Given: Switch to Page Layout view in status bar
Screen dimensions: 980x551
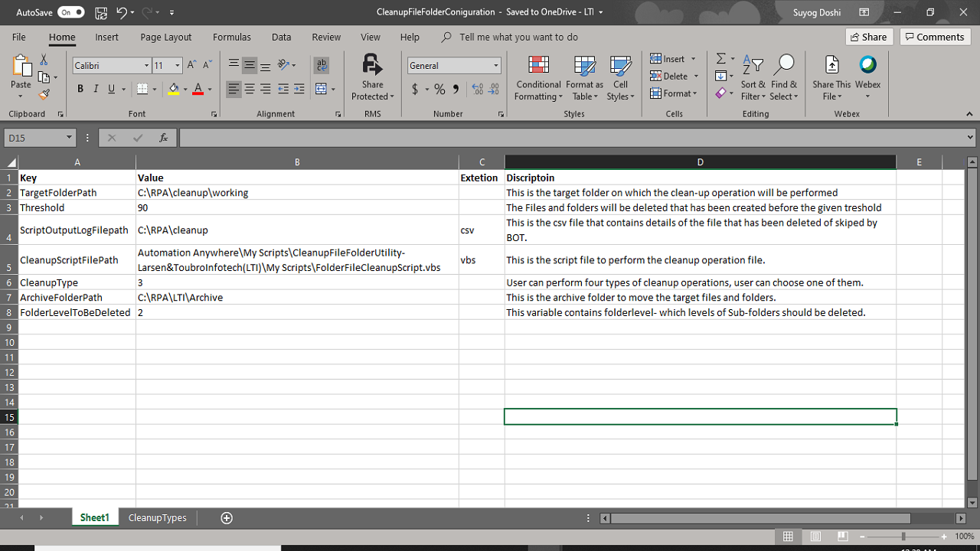Looking at the screenshot, I should [x=815, y=536].
